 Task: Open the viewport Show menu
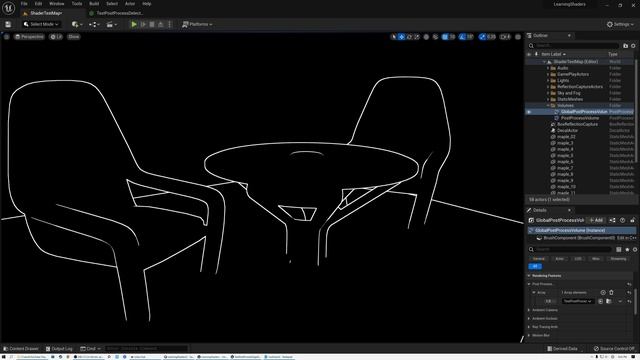(74, 37)
